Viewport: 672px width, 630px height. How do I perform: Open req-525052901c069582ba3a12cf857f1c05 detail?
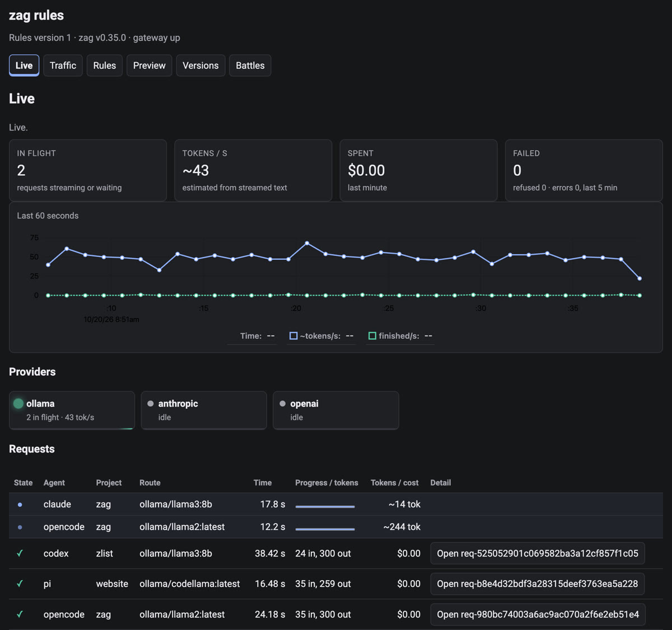click(x=538, y=553)
